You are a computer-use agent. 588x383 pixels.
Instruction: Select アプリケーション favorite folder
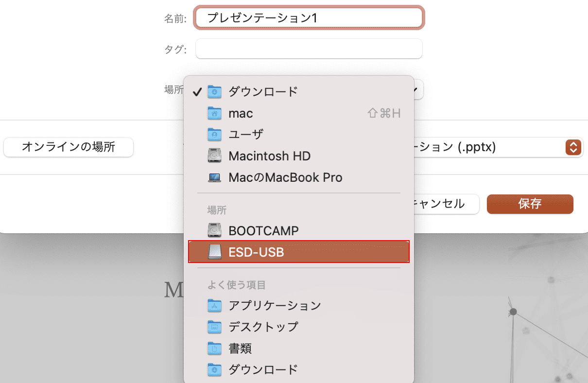[x=298, y=306]
